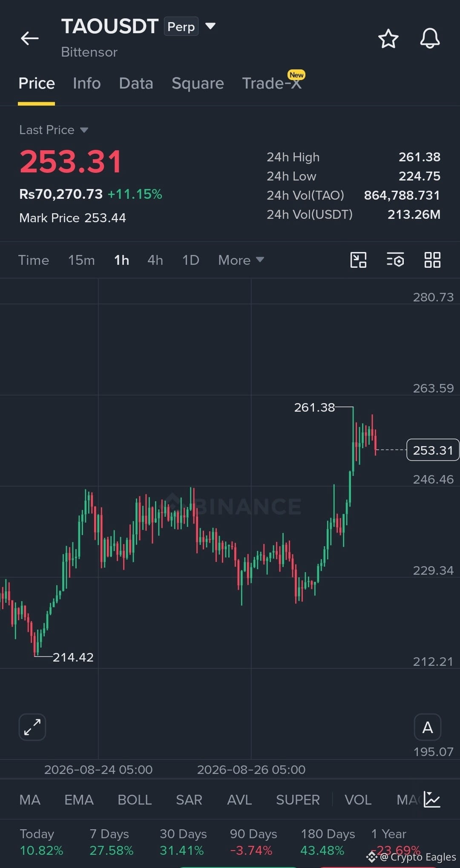Toggle the BOLL indicator
The height and width of the screenshot is (868, 460).
tap(135, 799)
